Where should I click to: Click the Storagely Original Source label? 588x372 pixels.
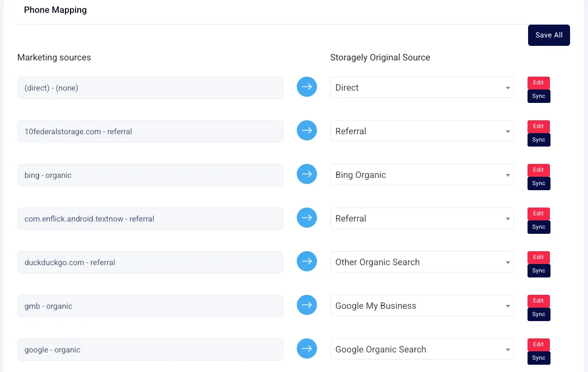coord(380,57)
